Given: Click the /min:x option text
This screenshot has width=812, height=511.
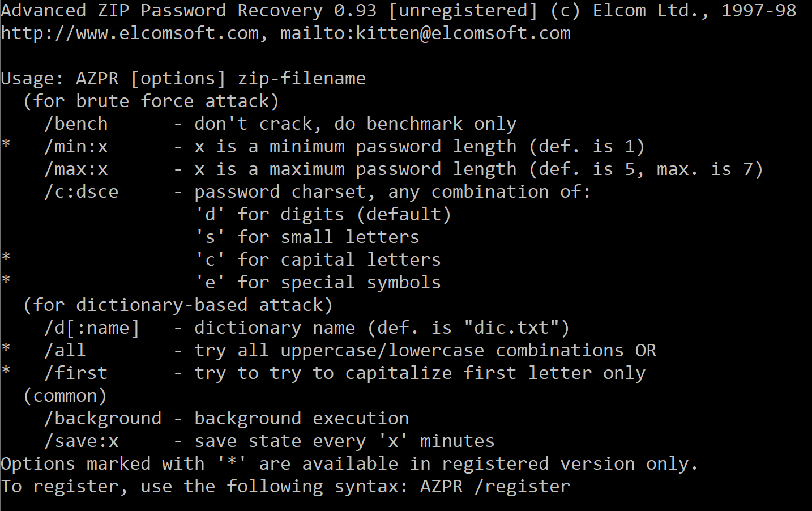Looking at the screenshot, I should point(76,147).
